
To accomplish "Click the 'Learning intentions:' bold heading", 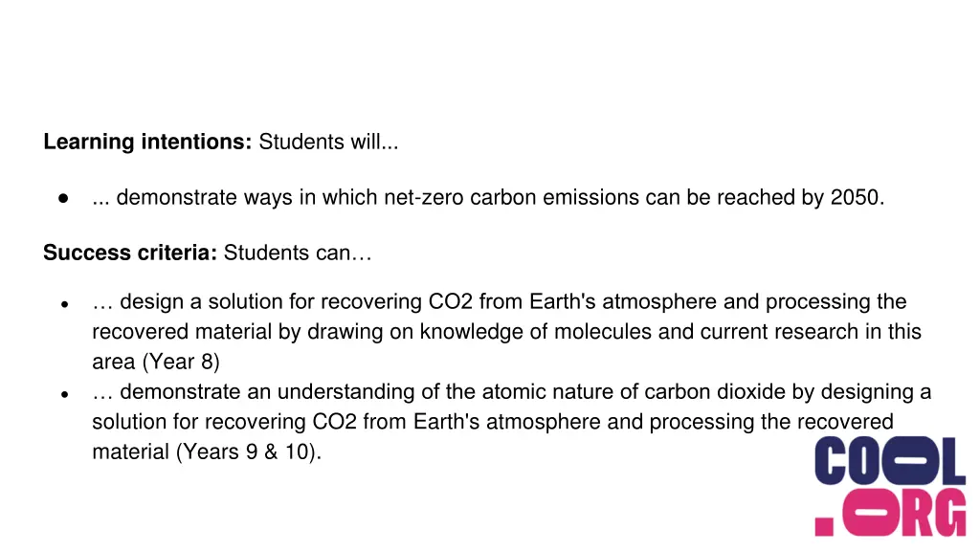I will click(147, 142).
